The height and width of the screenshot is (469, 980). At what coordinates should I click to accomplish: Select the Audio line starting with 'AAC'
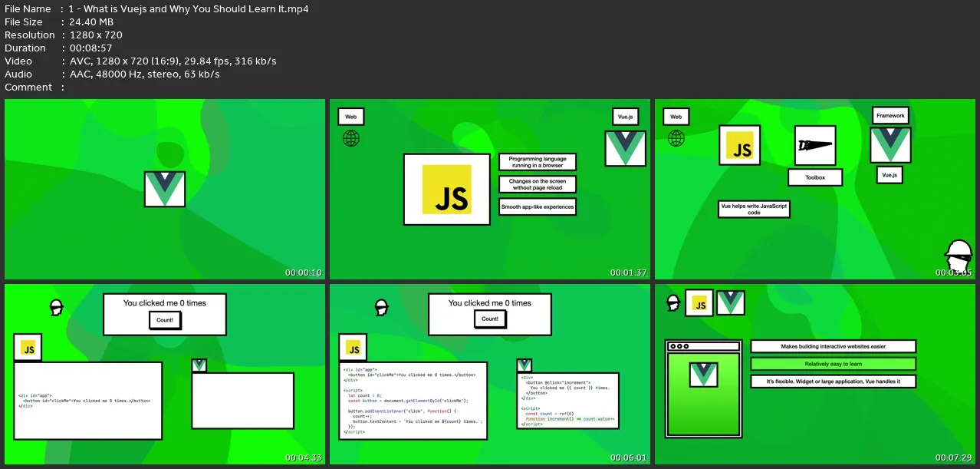[x=144, y=74]
